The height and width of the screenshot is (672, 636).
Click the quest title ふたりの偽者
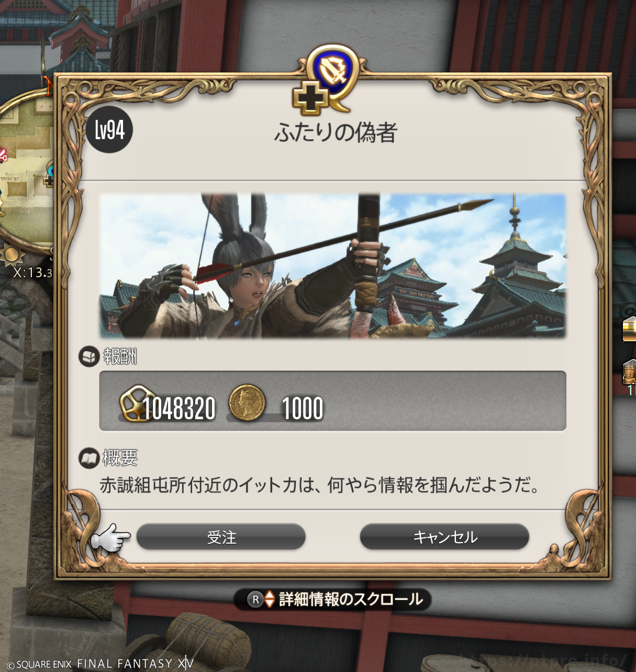(336, 132)
